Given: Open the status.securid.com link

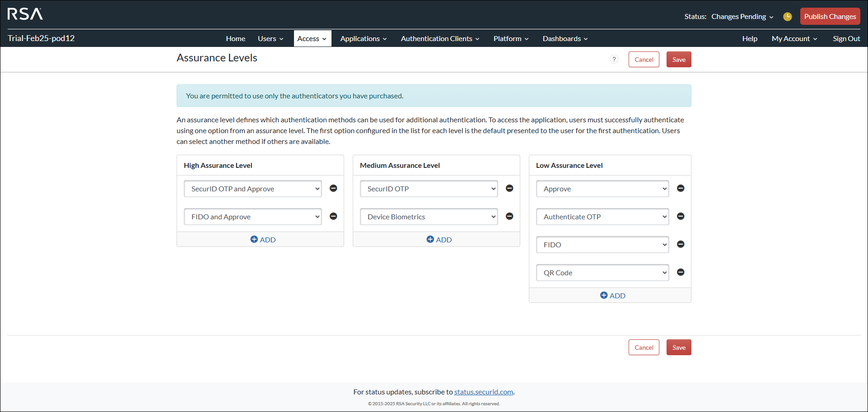Looking at the screenshot, I should coord(483,392).
